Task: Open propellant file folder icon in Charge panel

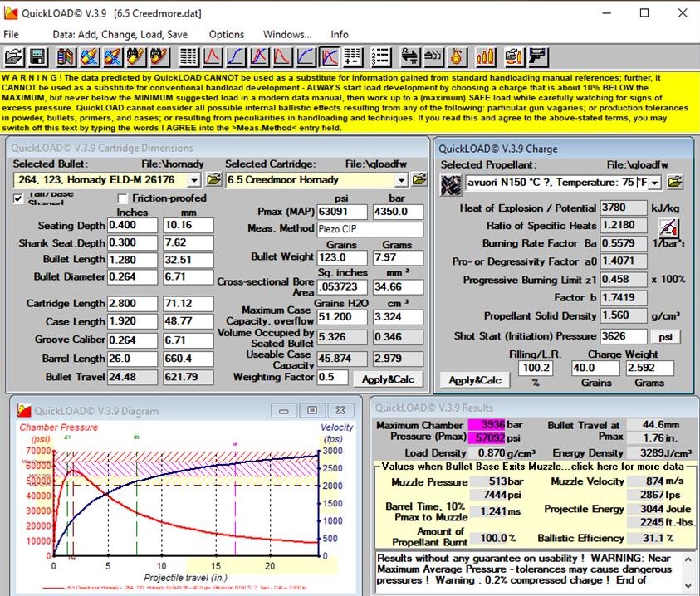Action: tap(674, 182)
